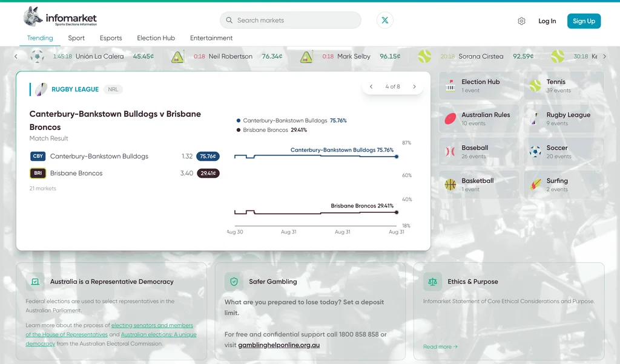
Task: Click the Election Hub category icon
Action: coord(450,85)
